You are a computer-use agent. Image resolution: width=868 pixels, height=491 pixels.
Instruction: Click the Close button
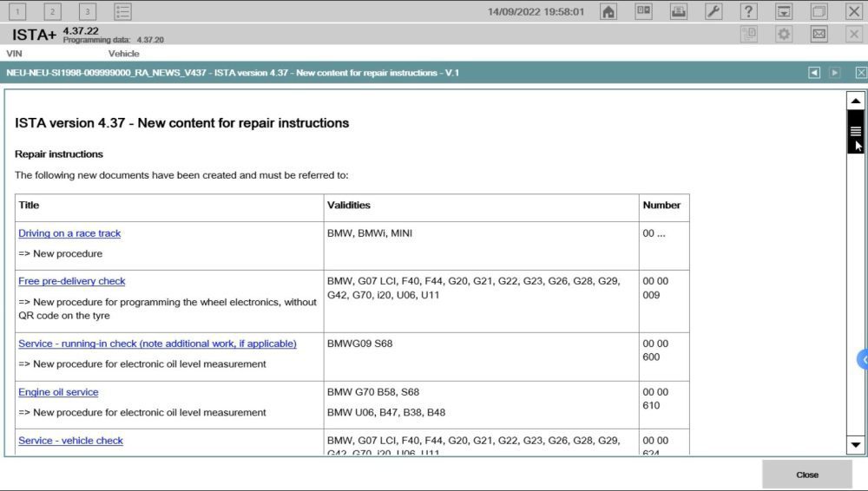tap(807, 475)
